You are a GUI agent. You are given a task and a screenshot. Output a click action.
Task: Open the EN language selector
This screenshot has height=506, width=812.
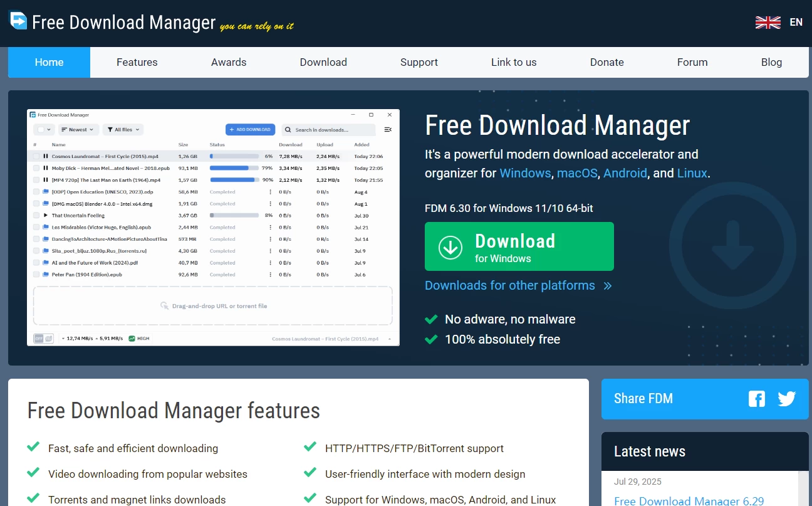point(796,23)
